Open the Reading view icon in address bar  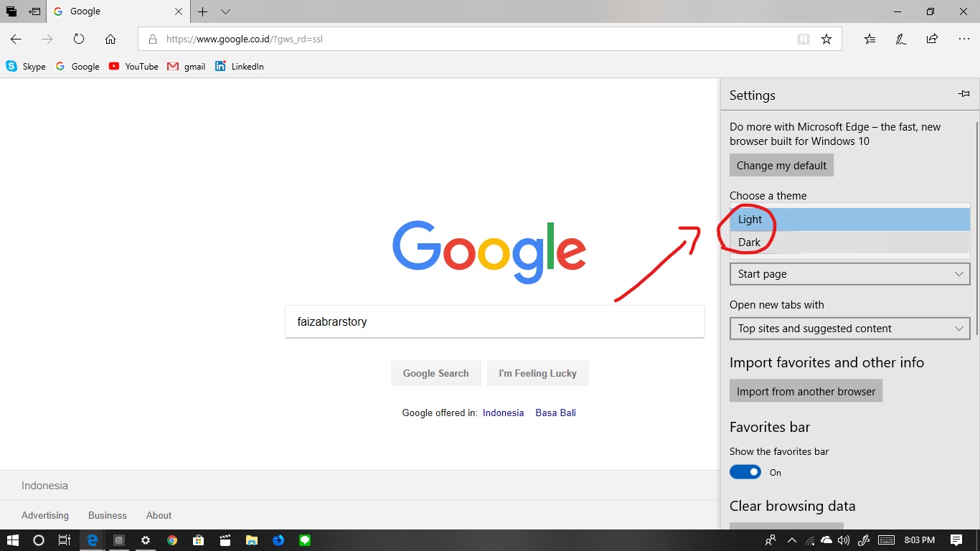803,39
